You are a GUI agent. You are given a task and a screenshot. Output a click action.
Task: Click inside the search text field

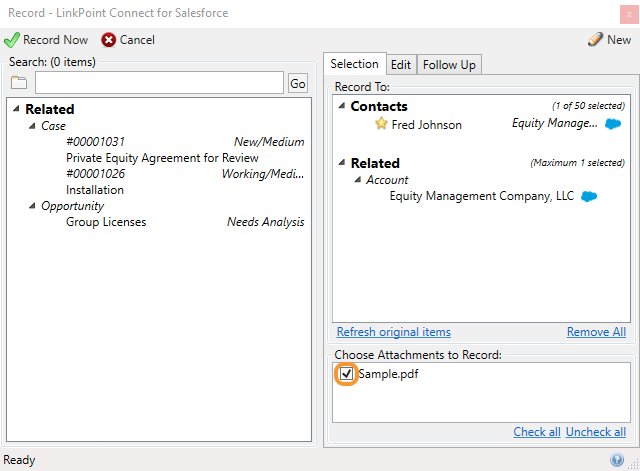pos(159,83)
